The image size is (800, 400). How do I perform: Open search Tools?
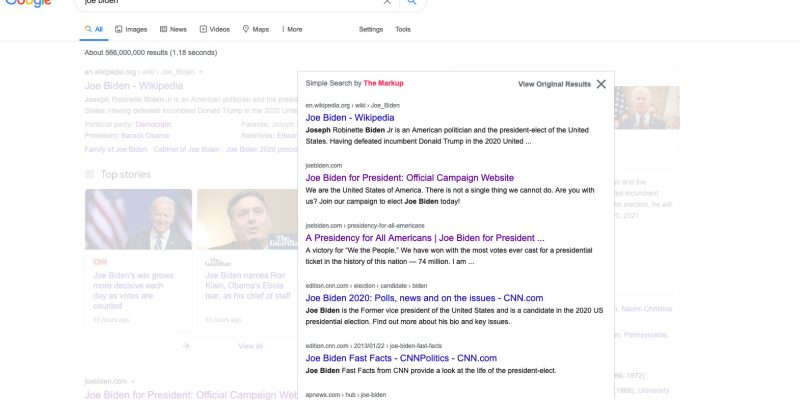[403, 30]
